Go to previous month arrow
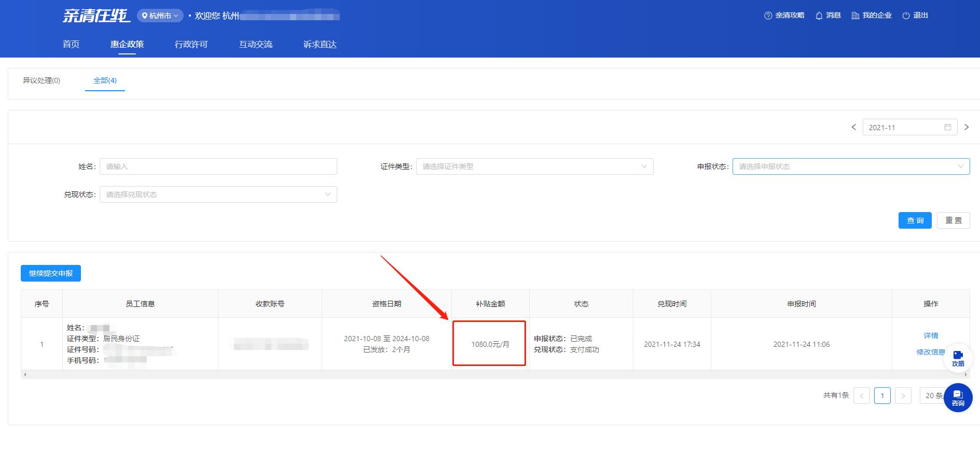The width and height of the screenshot is (980, 449). coord(854,127)
